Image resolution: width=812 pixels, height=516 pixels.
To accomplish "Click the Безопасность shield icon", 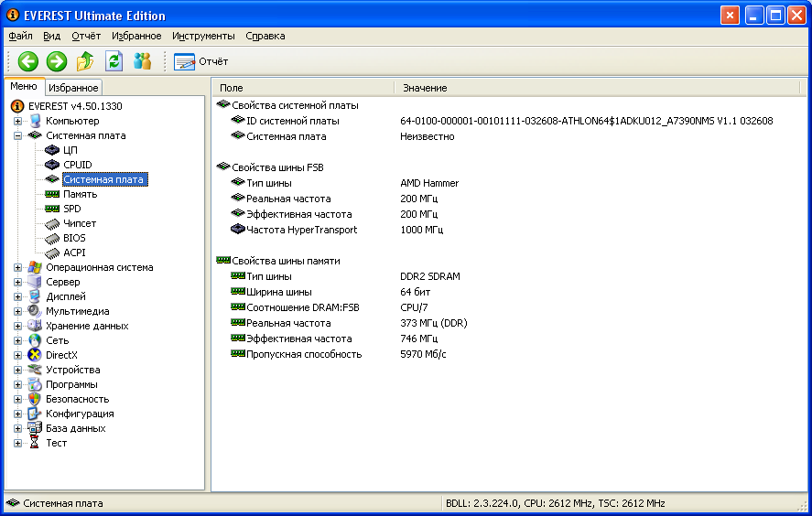I will [35, 399].
